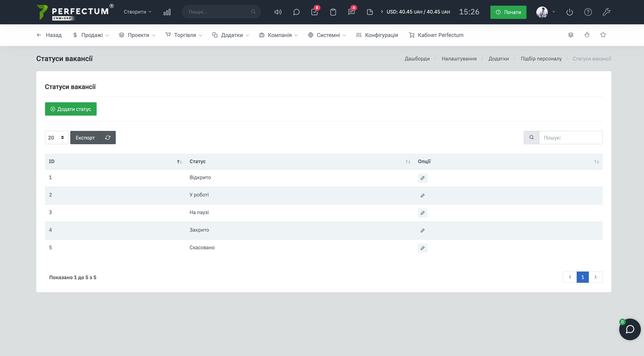Open the statistics bar chart icon
This screenshot has height=356, width=644.
coord(167,12)
